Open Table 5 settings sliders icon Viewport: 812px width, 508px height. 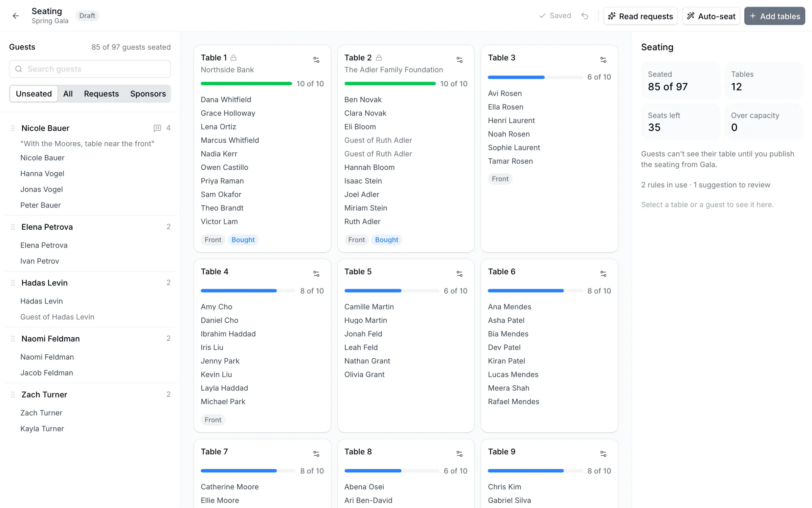coord(459,274)
